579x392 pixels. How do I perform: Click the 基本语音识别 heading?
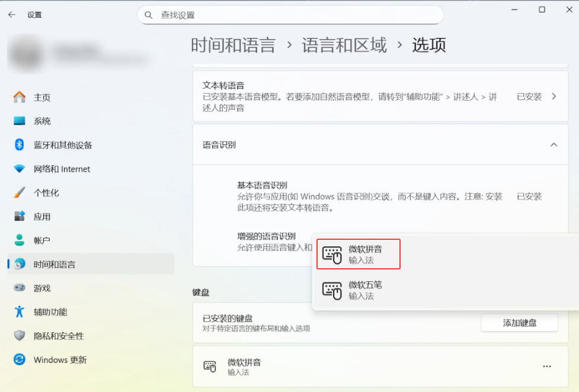coord(262,185)
